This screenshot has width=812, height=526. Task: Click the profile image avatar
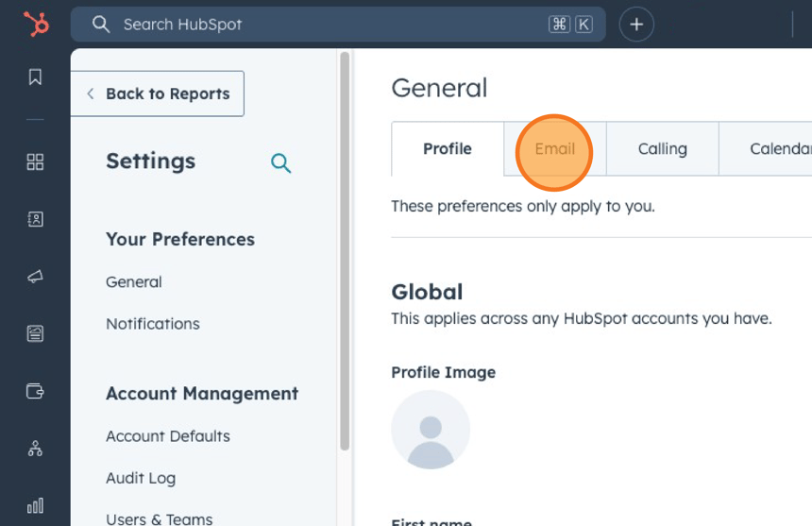[431, 430]
